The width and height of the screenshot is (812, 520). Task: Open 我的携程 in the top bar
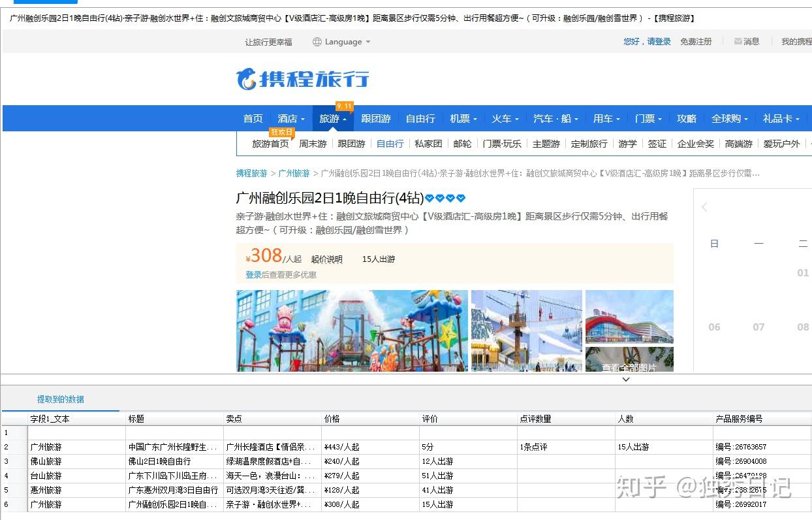click(797, 41)
